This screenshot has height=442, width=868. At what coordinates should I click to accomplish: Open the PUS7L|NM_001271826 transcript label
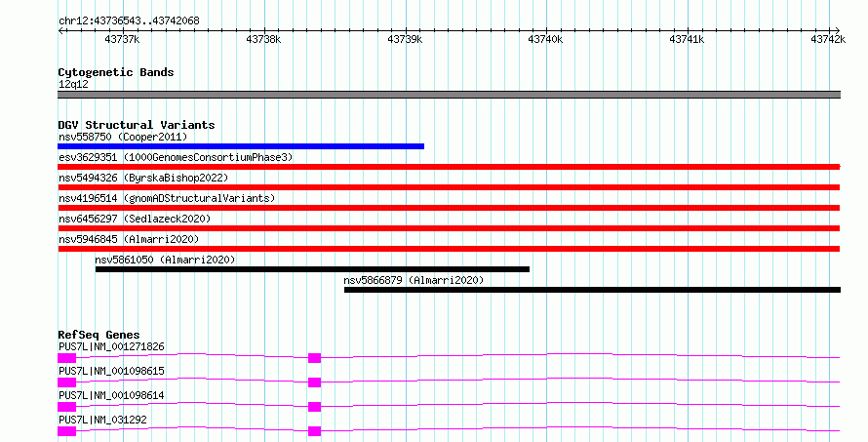(x=111, y=346)
